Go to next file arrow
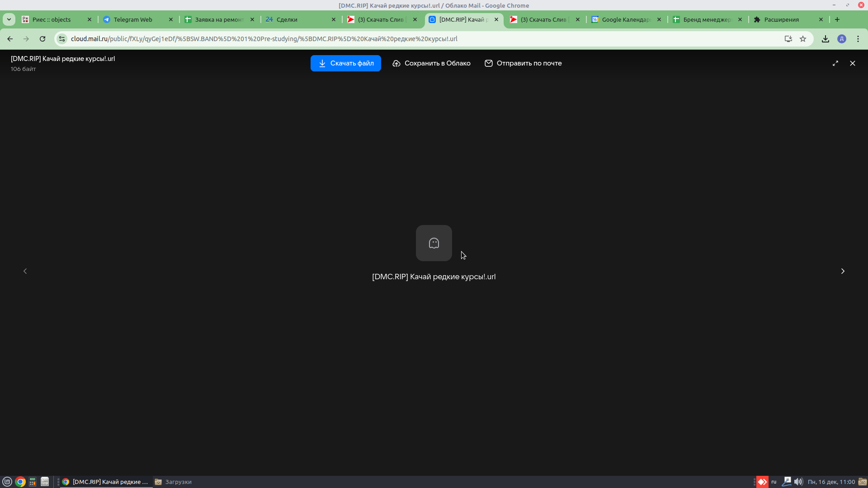 (x=843, y=271)
